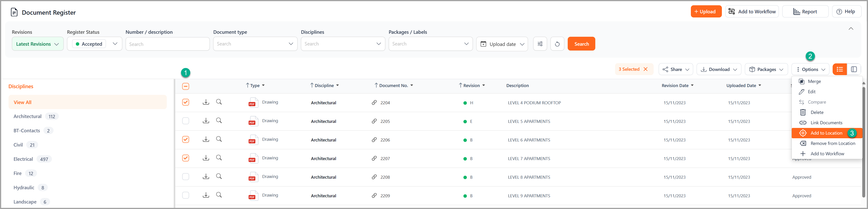Click link icon beside document 2208
Screen dimensions: 868x209
click(374, 177)
